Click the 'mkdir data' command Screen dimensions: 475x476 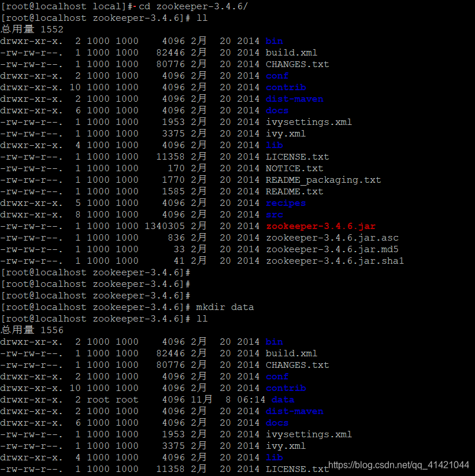click(225, 307)
